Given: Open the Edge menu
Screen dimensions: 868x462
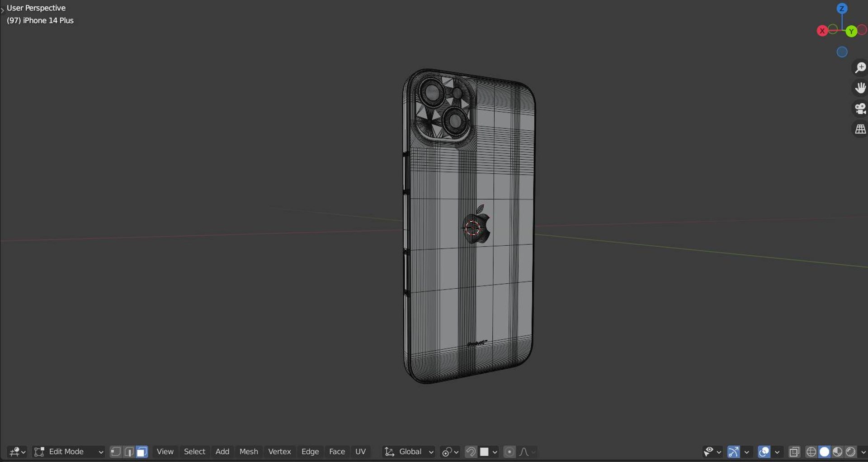Looking at the screenshot, I should [310, 452].
